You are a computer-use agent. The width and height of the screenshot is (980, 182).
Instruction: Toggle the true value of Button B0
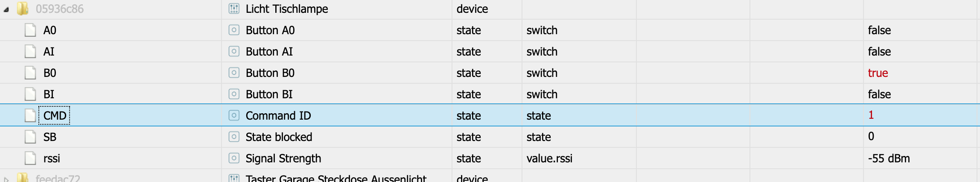[878, 73]
